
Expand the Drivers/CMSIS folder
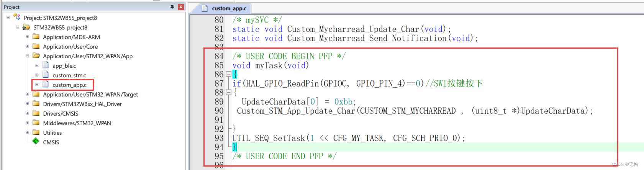pos(27,113)
